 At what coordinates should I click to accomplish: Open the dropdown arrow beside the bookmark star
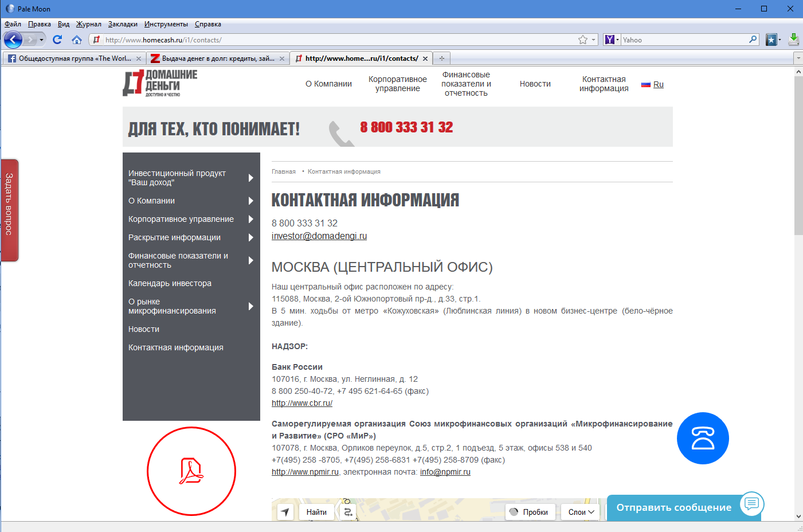point(594,40)
